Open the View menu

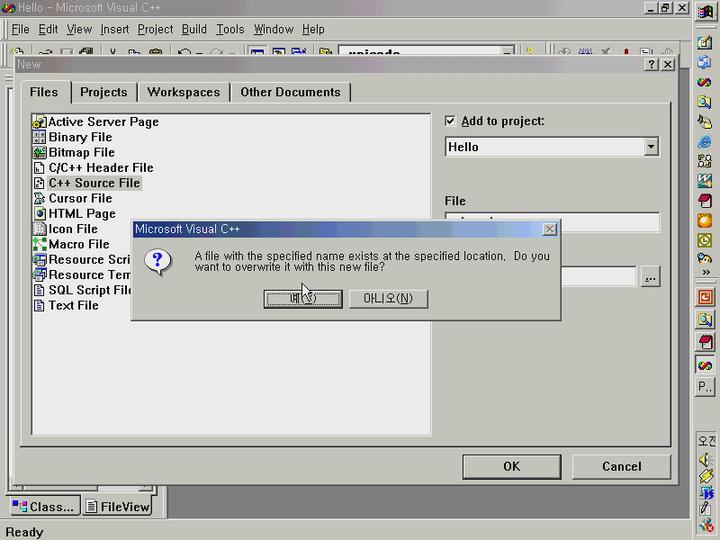(x=79, y=29)
